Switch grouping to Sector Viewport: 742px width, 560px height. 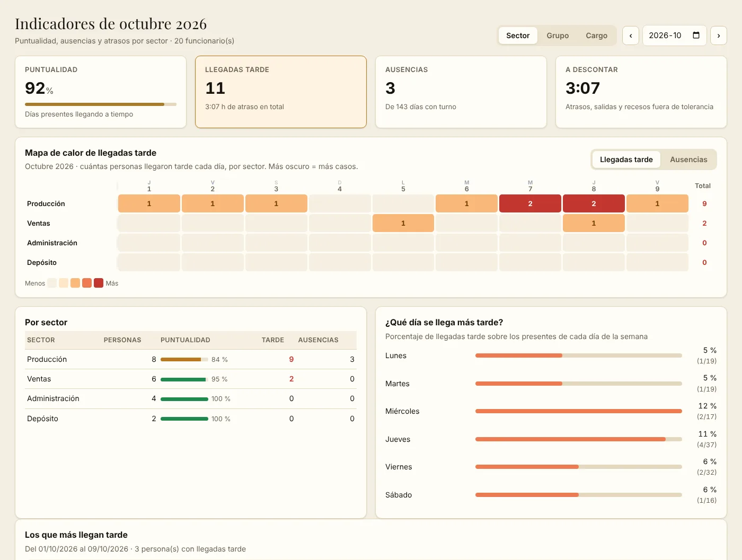click(x=518, y=35)
